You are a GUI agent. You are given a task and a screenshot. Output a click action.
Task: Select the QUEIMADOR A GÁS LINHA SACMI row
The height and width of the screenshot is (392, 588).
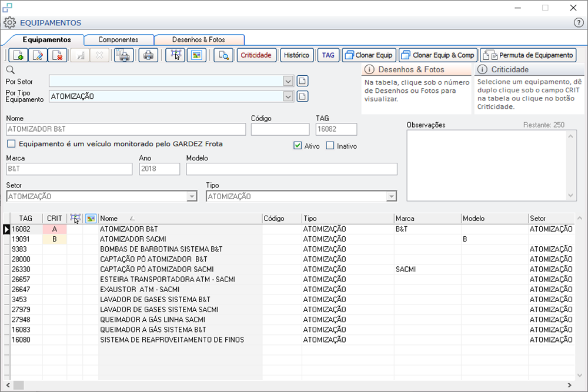pos(292,320)
